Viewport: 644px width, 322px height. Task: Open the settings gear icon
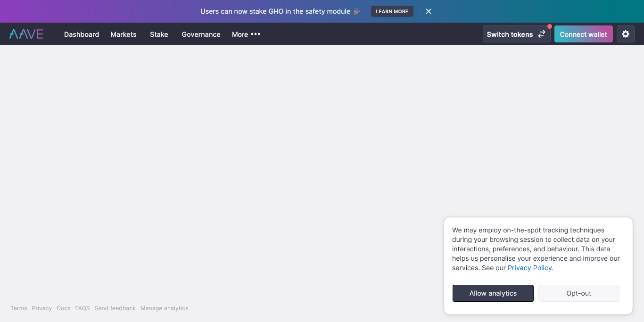click(x=626, y=34)
